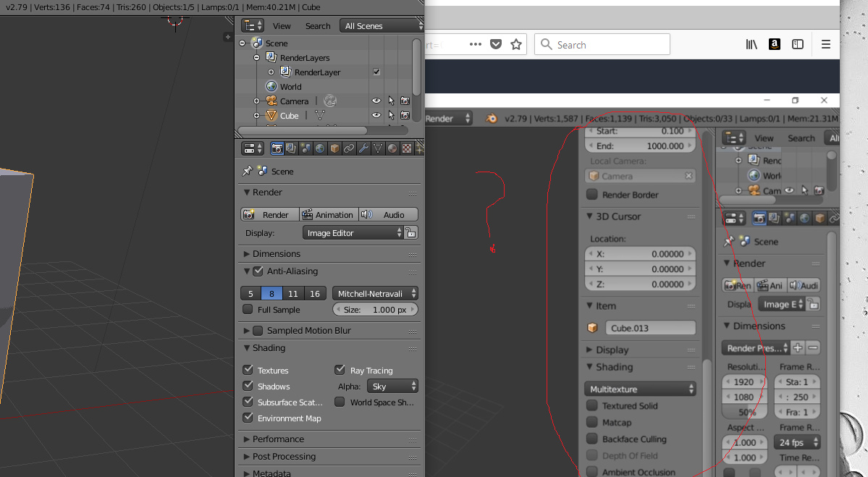Switch to World properties globe icon
The image size is (868, 477).
coord(319,148)
